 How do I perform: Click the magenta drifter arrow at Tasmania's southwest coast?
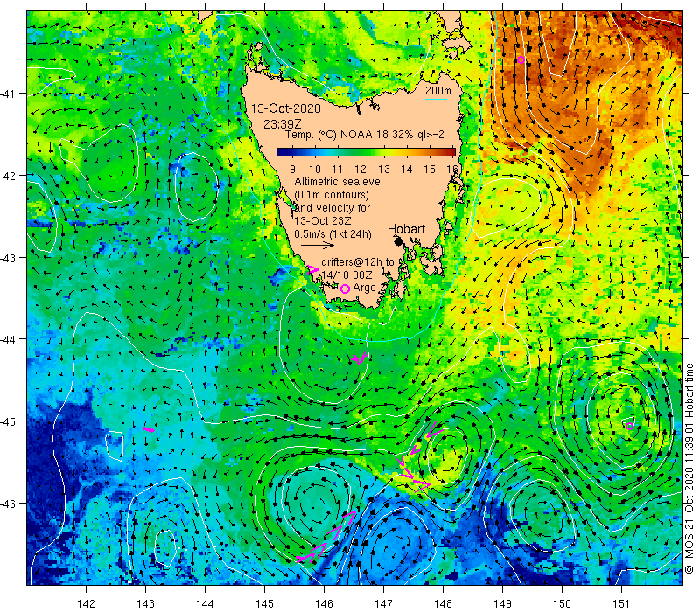click(313, 269)
